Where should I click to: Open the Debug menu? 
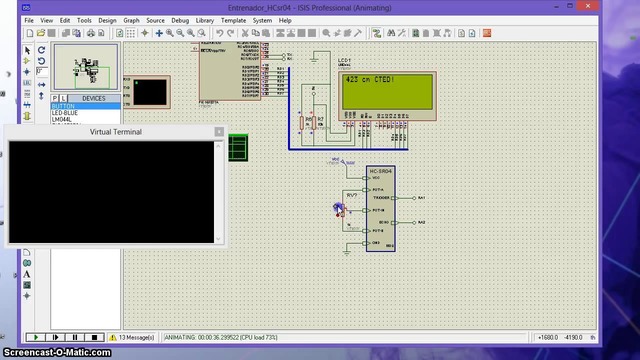click(x=180, y=20)
